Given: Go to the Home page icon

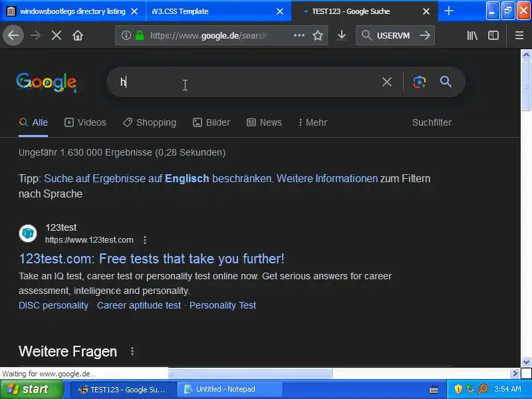Looking at the screenshot, I should click(x=78, y=35).
